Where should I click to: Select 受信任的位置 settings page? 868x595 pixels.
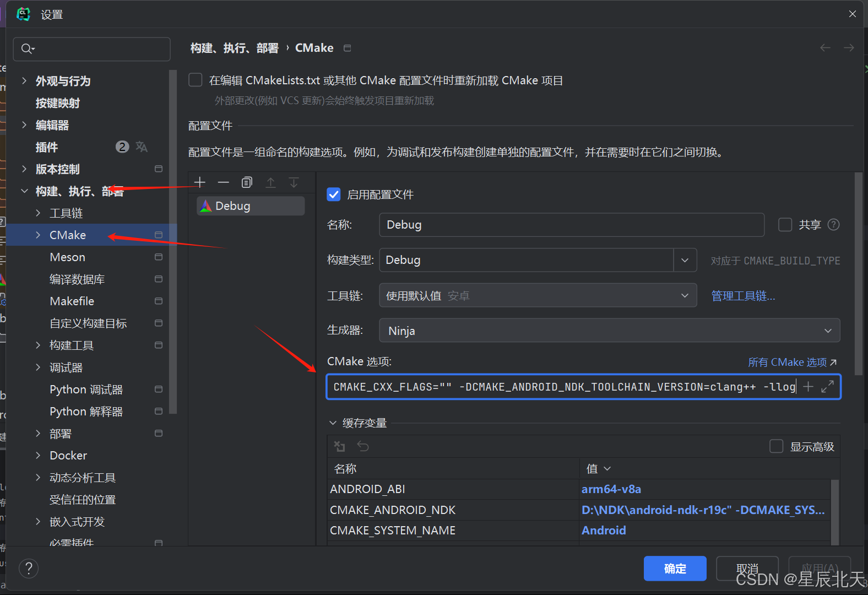coord(83,499)
